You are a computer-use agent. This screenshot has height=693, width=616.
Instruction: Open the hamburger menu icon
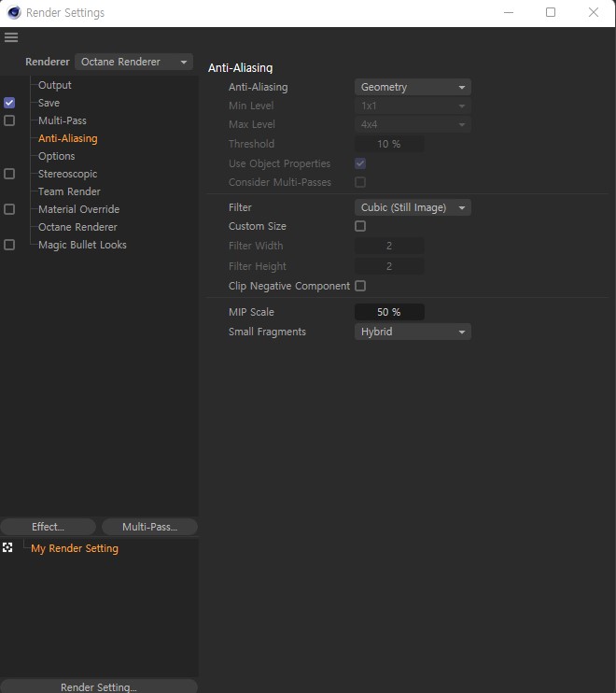tap(11, 37)
